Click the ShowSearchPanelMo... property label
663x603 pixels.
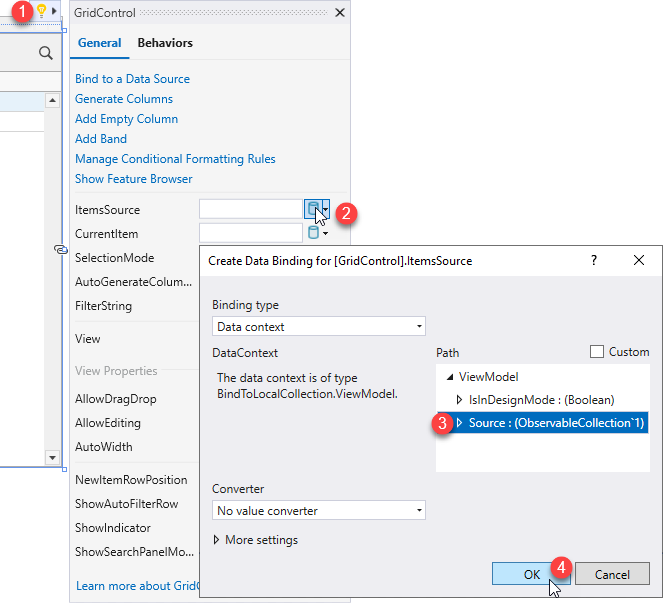(134, 551)
